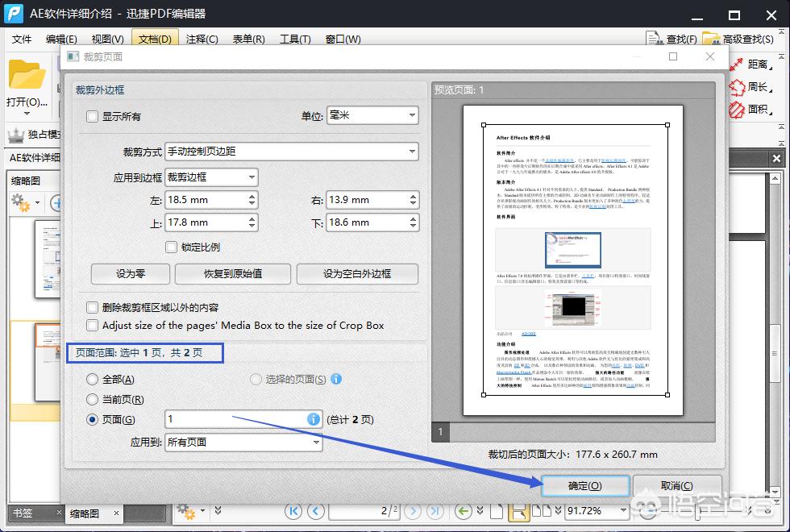Switch to the 书签 tab

pyautogui.click(x=23, y=513)
